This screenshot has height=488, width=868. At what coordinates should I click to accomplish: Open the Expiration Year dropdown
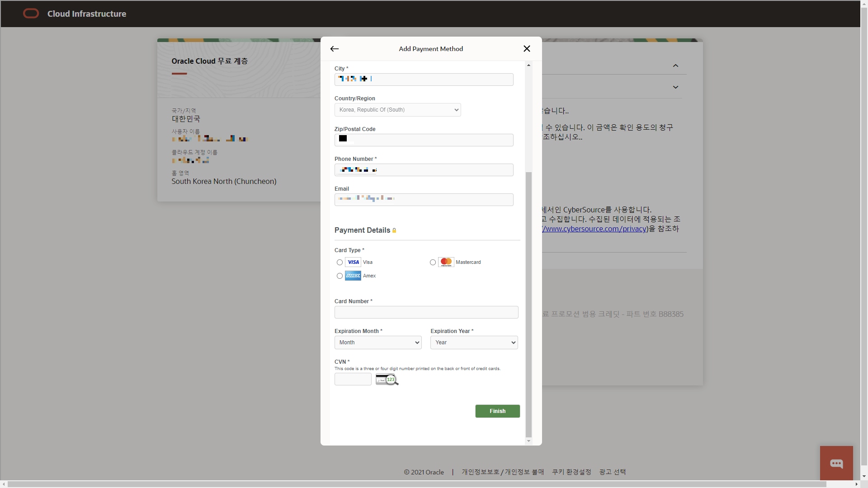pyautogui.click(x=474, y=343)
